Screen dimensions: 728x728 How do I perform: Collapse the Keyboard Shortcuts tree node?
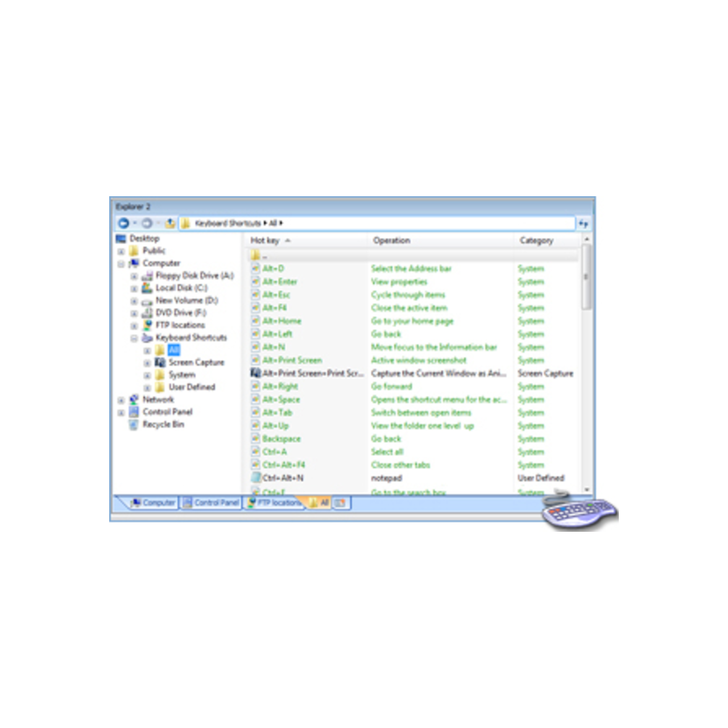pyautogui.click(x=134, y=337)
